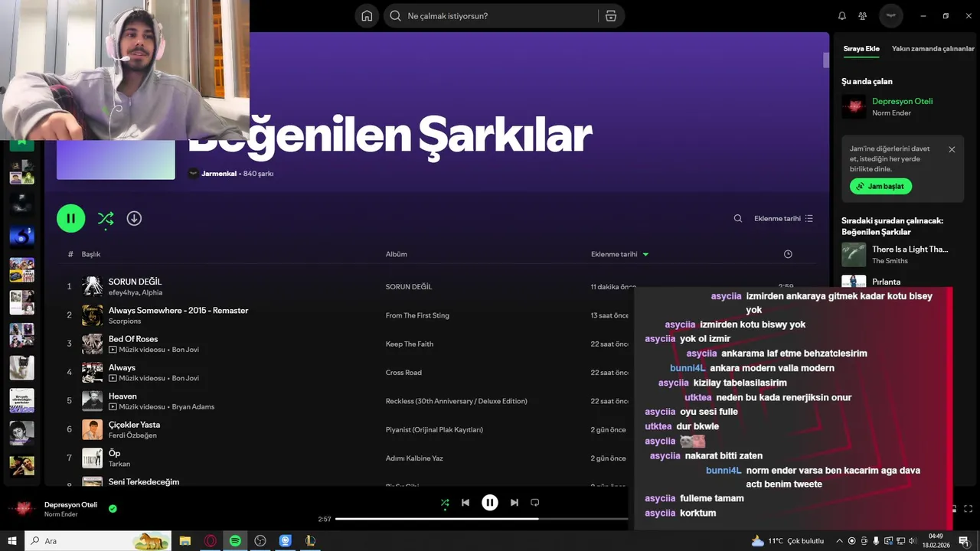The width and height of the screenshot is (980, 551).
Task: Click the big green pause button of playlist
Action: point(70,218)
